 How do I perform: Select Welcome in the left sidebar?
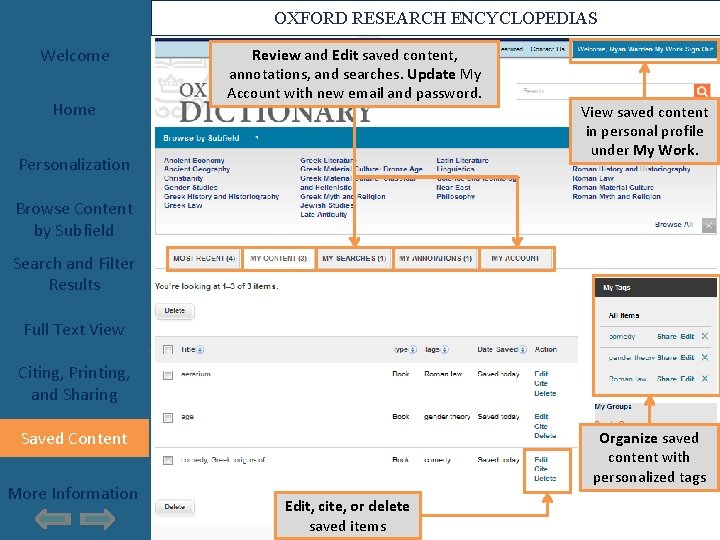[75, 56]
